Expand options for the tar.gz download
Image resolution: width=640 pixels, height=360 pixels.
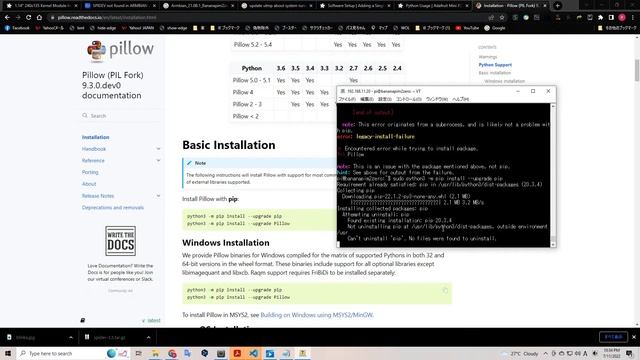pyautogui.click(x=149, y=338)
